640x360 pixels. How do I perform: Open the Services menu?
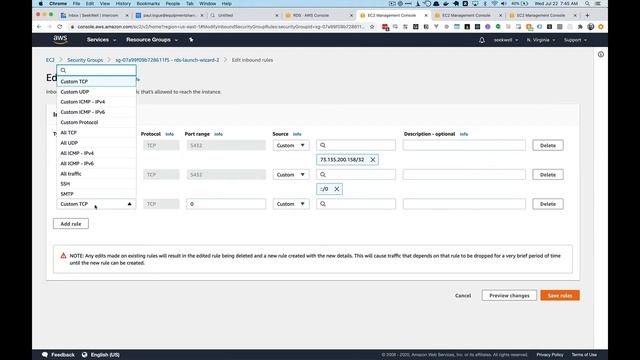click(101, 40)
